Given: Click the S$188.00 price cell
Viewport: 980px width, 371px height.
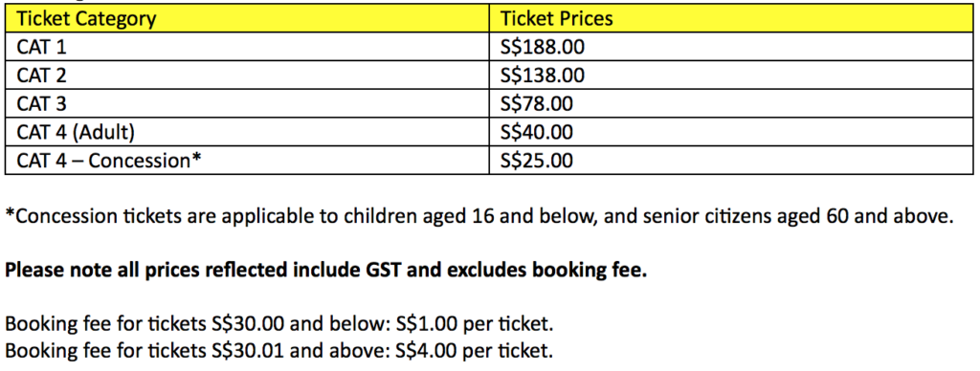Looking at the screenshot, I should [730, 47].
